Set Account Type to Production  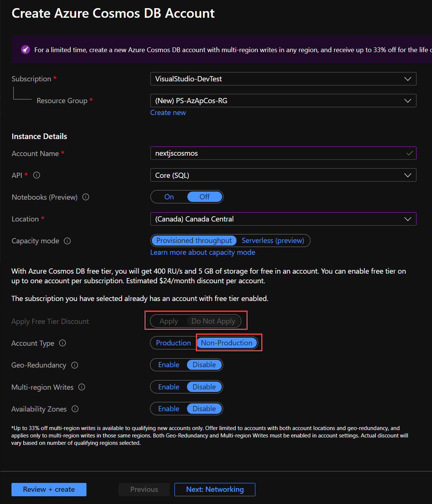point(173,343)
